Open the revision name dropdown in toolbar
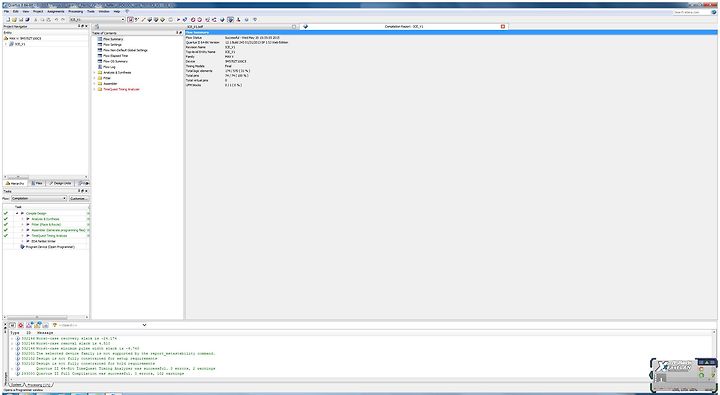Image resolution: width=720 pixels, height=395 pixels. (x=123, y=20)
